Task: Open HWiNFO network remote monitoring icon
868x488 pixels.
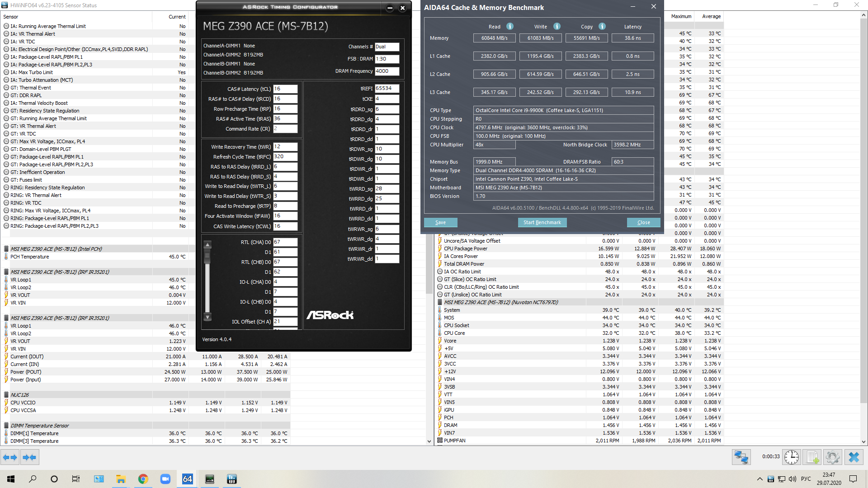Action: click(x=741, y=457)
